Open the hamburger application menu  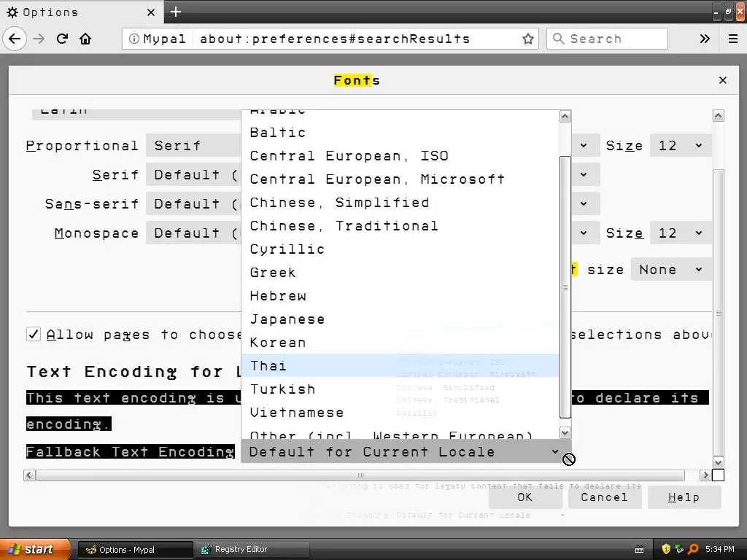coord(733,39)
